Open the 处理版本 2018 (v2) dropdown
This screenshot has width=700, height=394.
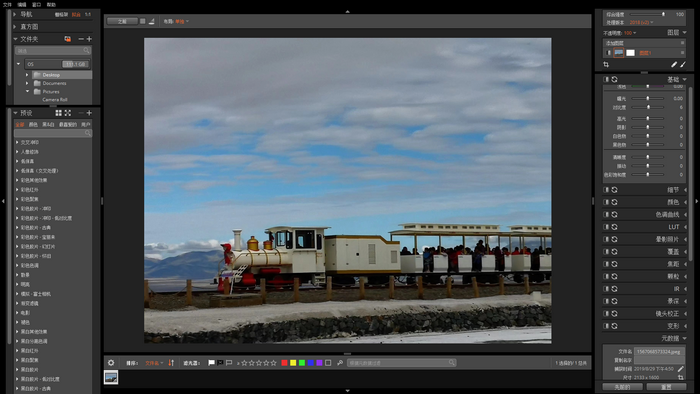coord(642,22)
